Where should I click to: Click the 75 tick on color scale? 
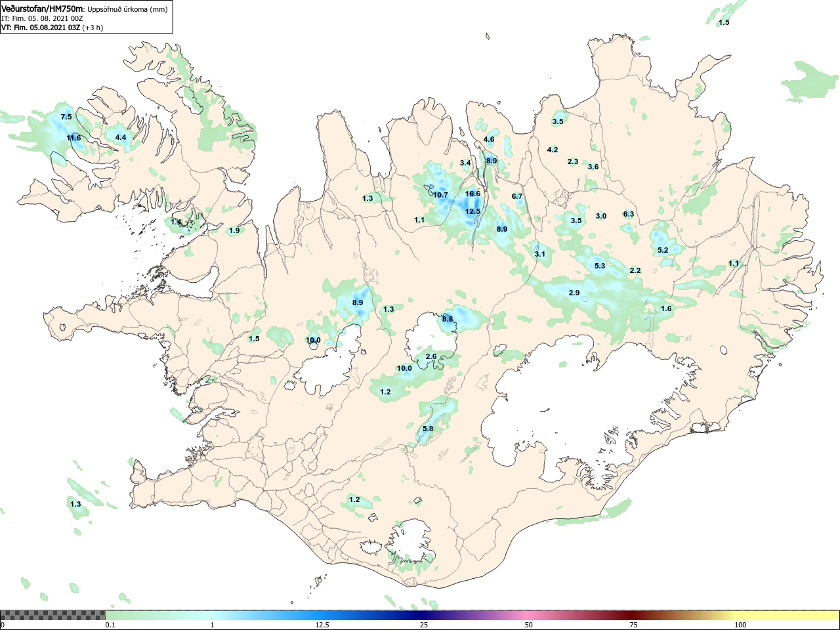(x=633, y=625)
